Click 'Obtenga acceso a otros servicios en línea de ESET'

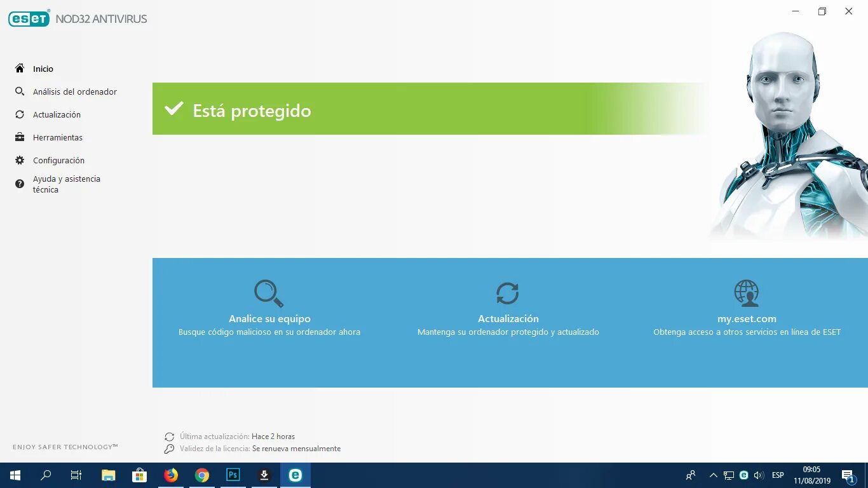point(747,332)
